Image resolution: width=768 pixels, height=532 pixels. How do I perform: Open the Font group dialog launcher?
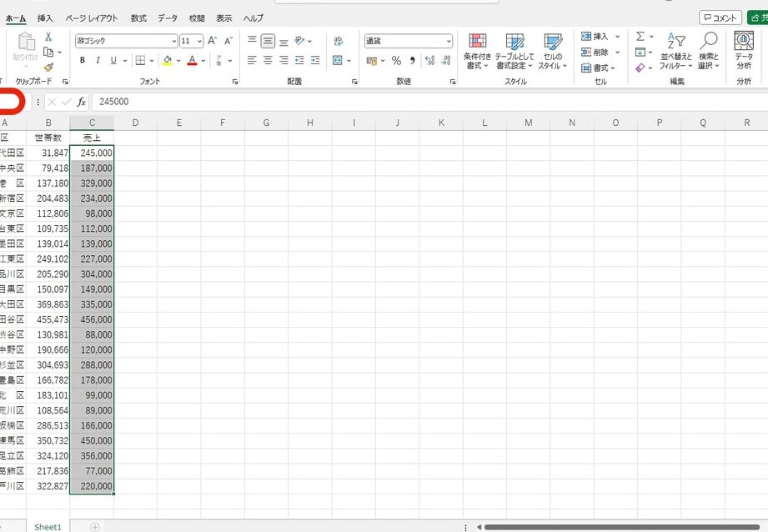[234, 82]
